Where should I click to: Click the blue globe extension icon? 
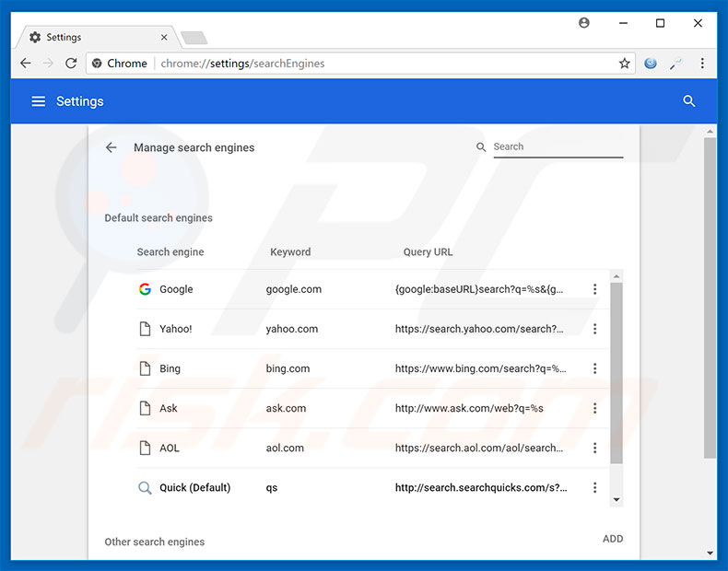click(x=650, y=63)
